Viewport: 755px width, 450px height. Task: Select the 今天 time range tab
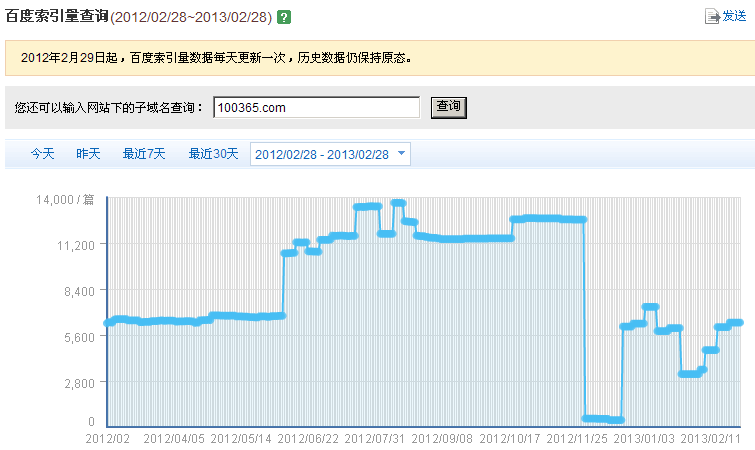coord(42,154)
